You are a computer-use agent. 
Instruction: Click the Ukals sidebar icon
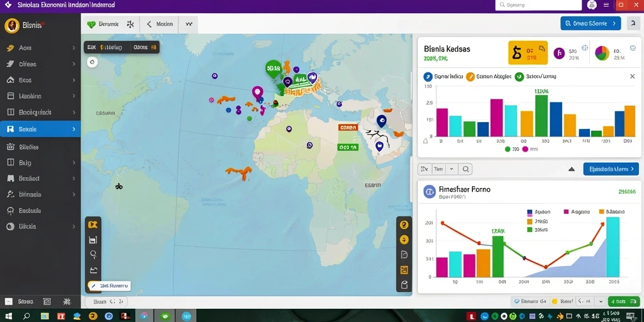[x=11, y=226]
